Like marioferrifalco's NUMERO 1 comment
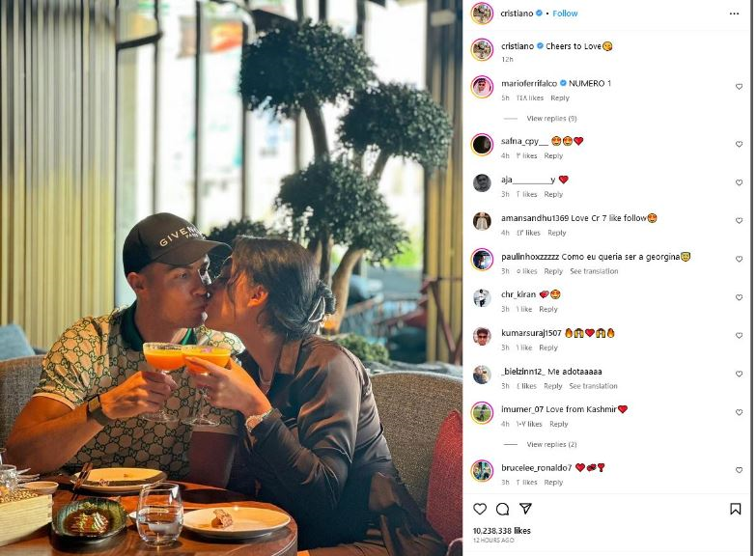Screen dimensions: 756x556 point(739,87)
